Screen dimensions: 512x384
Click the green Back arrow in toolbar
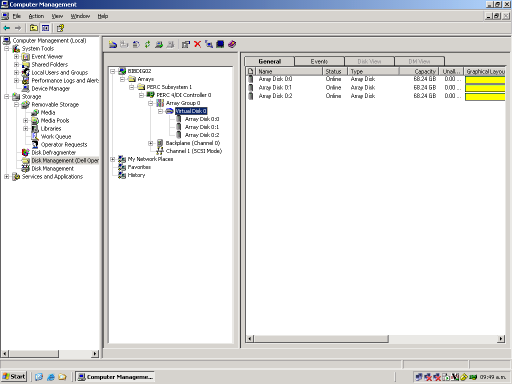(7, 28)
